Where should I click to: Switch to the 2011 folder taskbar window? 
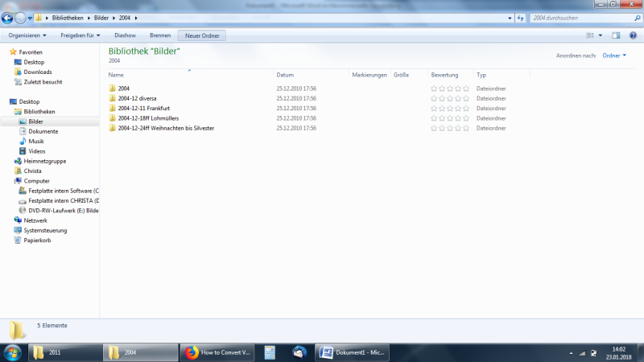coord(65,352)
